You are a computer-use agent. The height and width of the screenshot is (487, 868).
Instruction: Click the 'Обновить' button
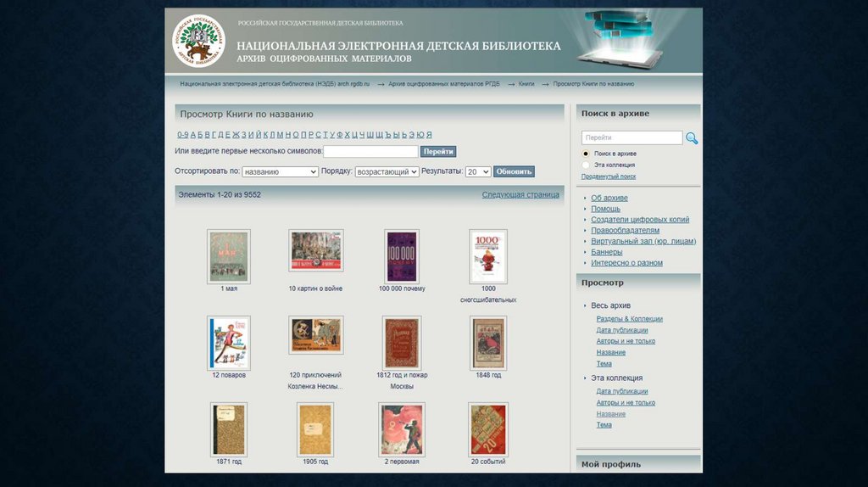pyautogui.click(x=514, y=171)
